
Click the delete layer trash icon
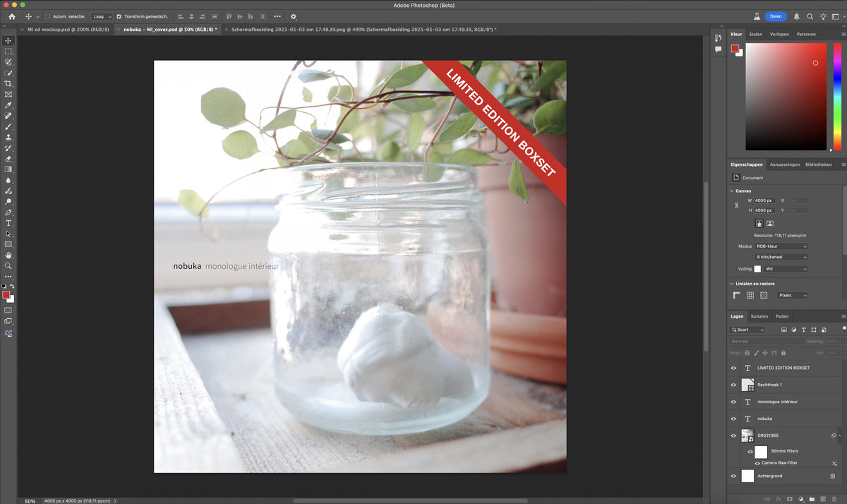[x=835, y=499]
